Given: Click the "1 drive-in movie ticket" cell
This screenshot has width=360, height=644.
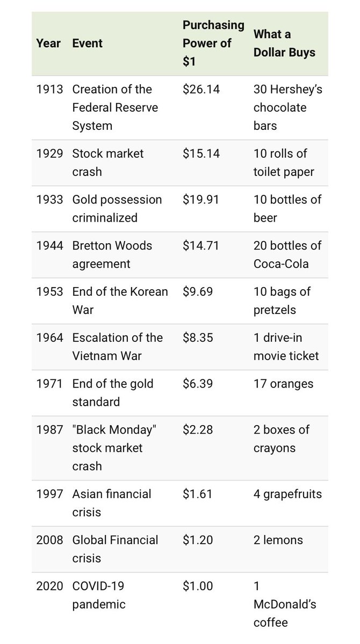Looking at the screenshot, I should coord(286,347).
